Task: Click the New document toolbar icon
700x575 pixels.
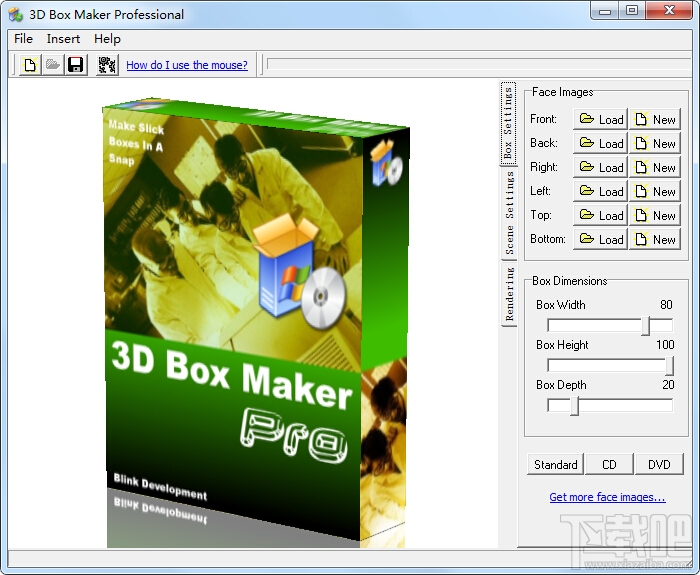Action: point(30,65)
